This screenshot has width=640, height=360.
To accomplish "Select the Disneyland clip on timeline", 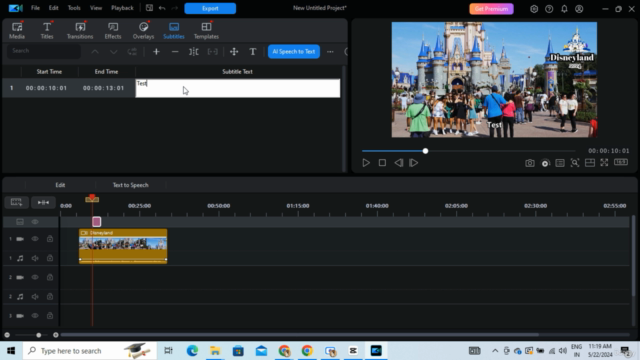I will click(x=123, y=246).
